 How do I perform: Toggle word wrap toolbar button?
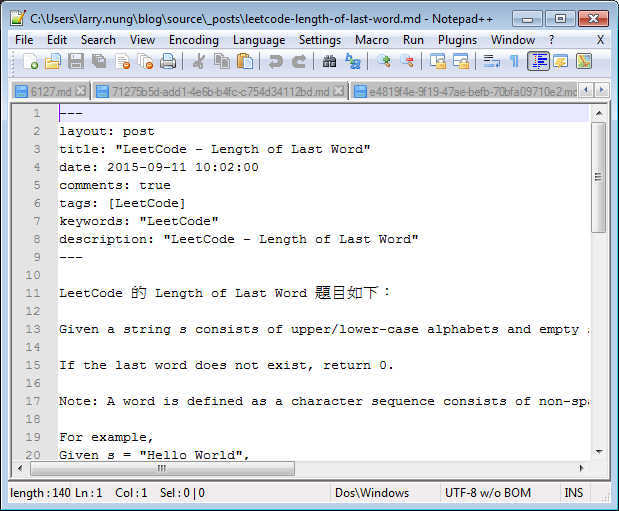491,62
